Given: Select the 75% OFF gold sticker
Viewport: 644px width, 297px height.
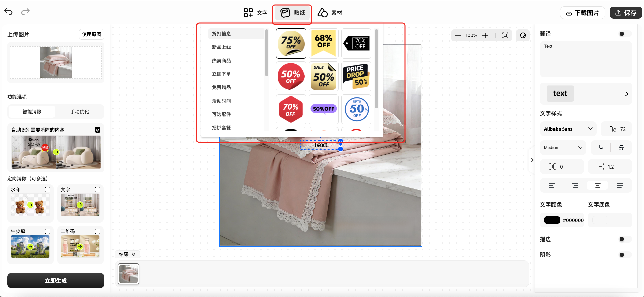Looking at the screenshot, I should coord(291,43).
